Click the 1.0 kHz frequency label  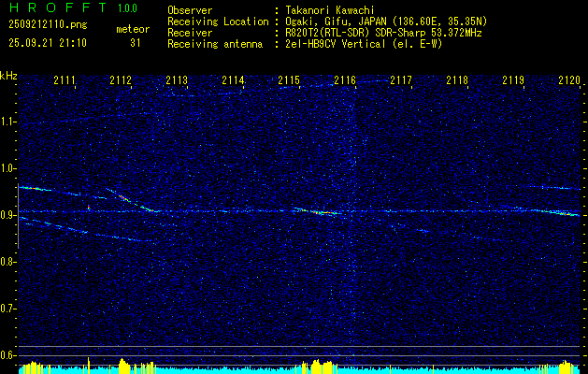[7, 169]
